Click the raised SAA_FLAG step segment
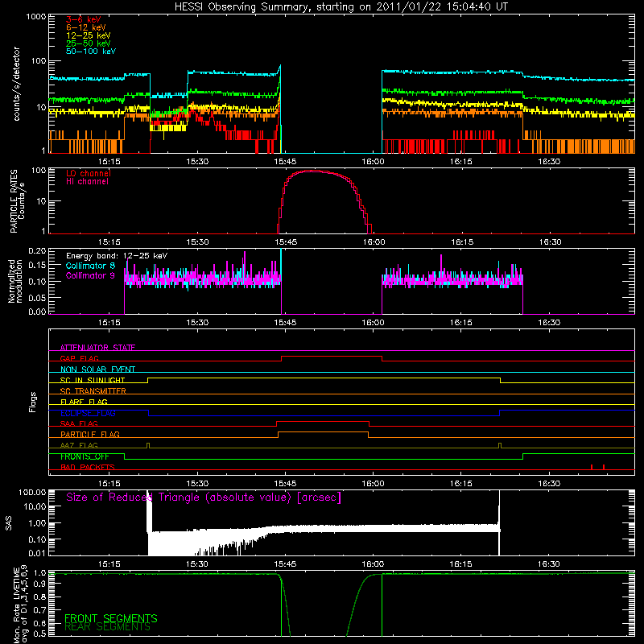Viewport: 644px width, 644px height. [323, 421]
